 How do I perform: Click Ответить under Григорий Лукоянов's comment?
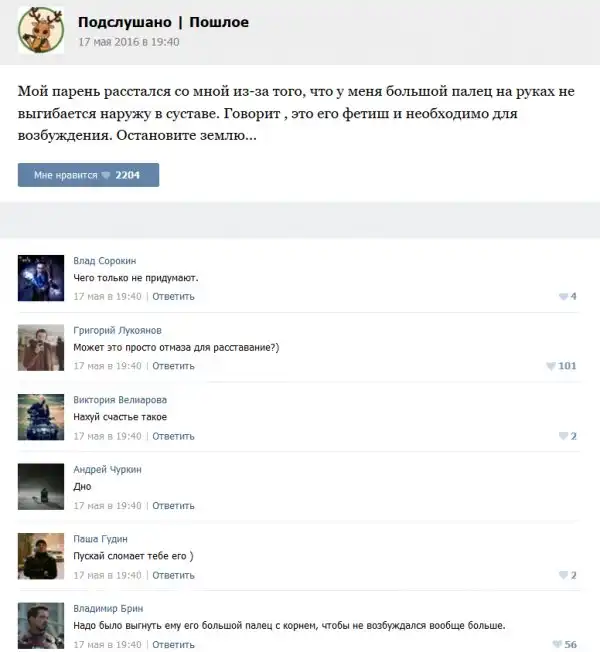click(173, 366)
